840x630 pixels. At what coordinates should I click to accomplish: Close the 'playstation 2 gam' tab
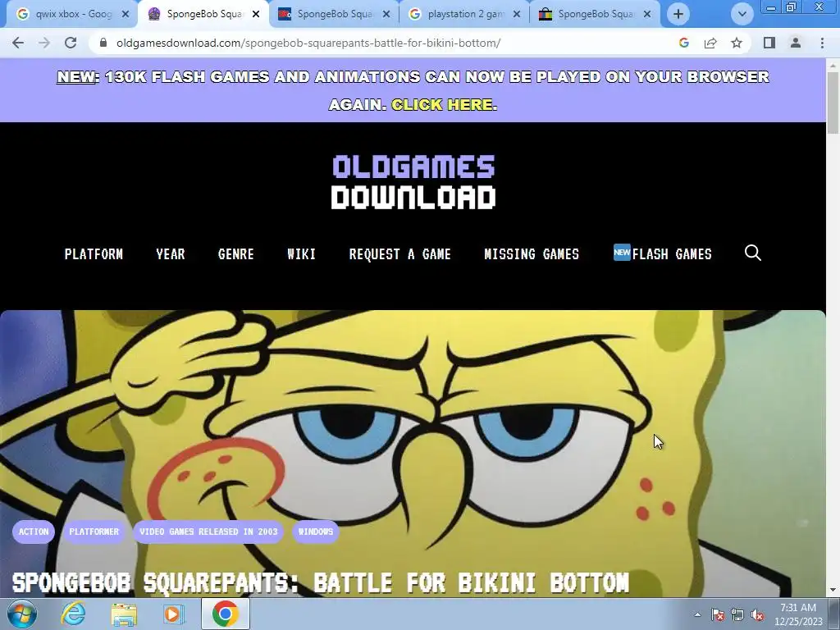click(517, 15)
